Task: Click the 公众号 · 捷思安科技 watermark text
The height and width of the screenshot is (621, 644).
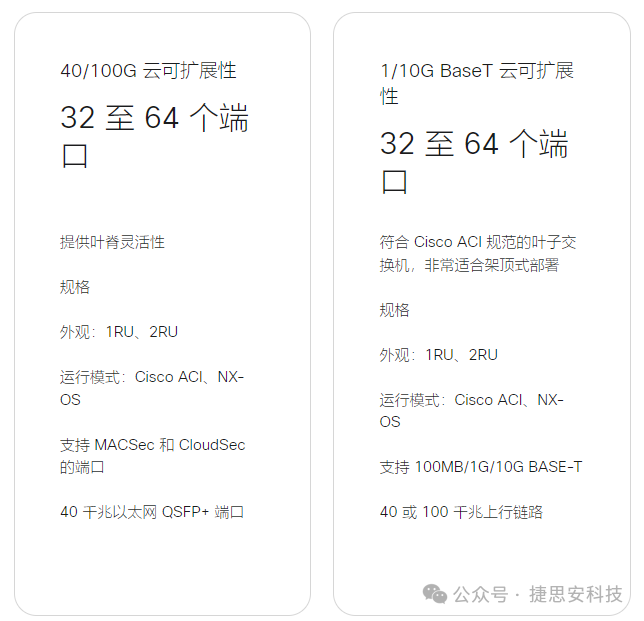Action: [538, 594]
